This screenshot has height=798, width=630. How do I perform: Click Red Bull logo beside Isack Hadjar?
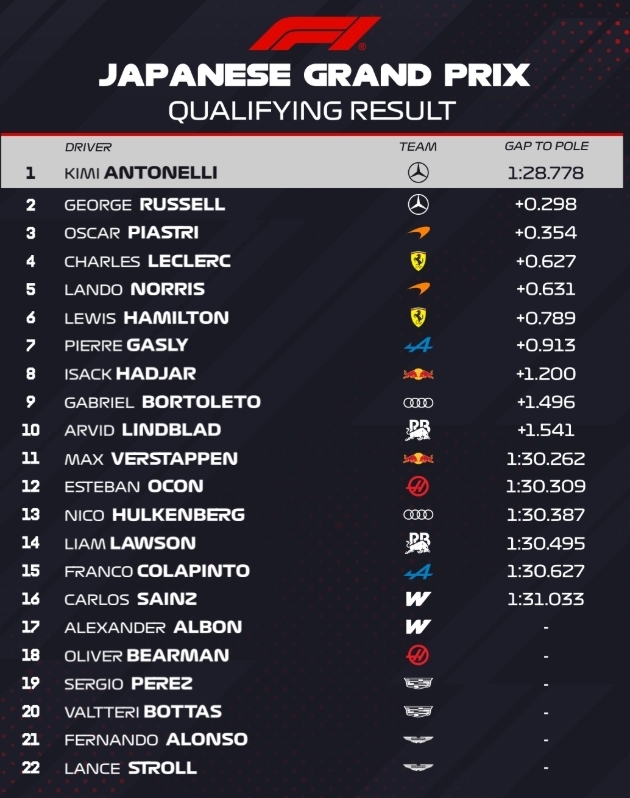418,374
